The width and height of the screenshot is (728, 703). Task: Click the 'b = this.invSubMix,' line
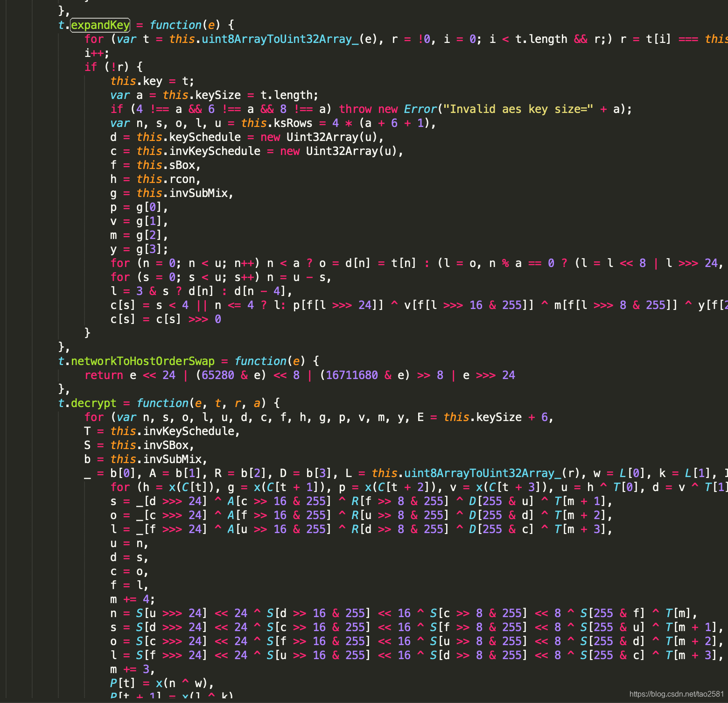pos(146,459)
